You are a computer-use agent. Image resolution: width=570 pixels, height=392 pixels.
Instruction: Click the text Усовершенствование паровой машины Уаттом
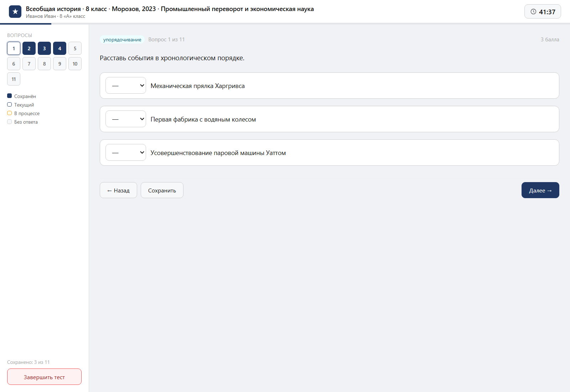tap(218, 153)
